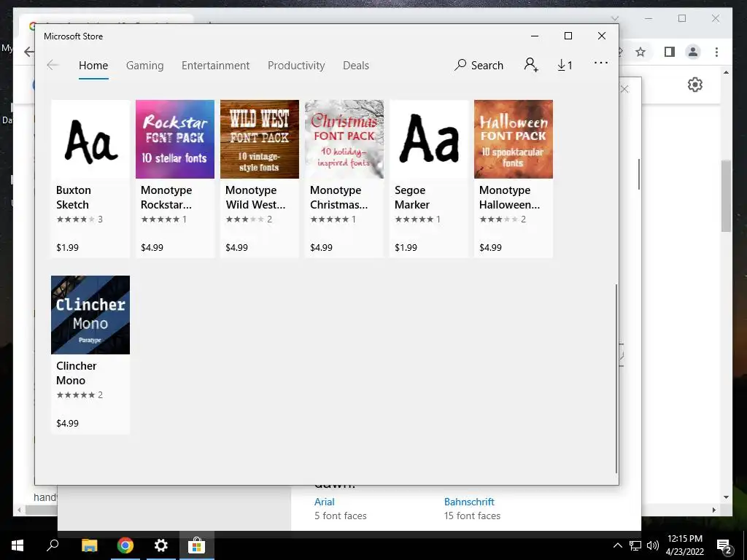
Task: Click the Clincher Mono title text
Action: tap(76, 373)
